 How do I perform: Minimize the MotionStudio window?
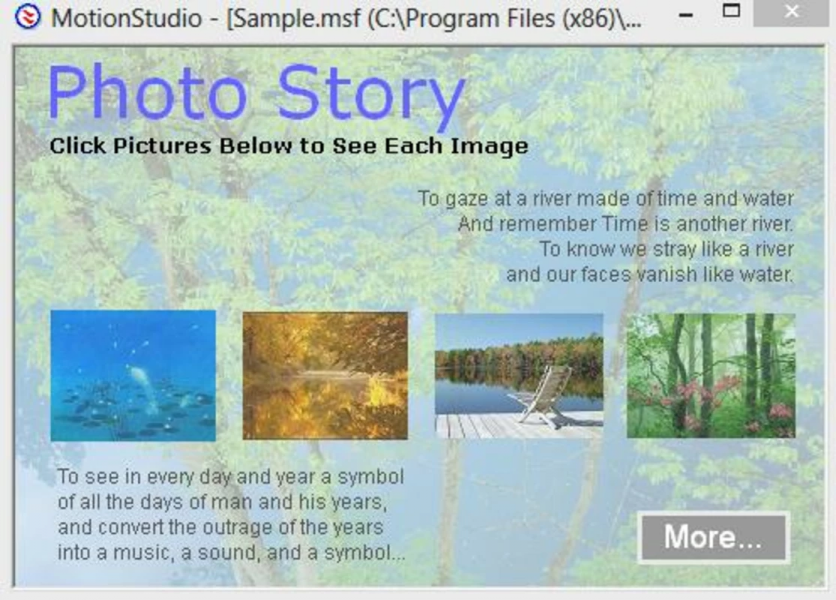point(684,14)
